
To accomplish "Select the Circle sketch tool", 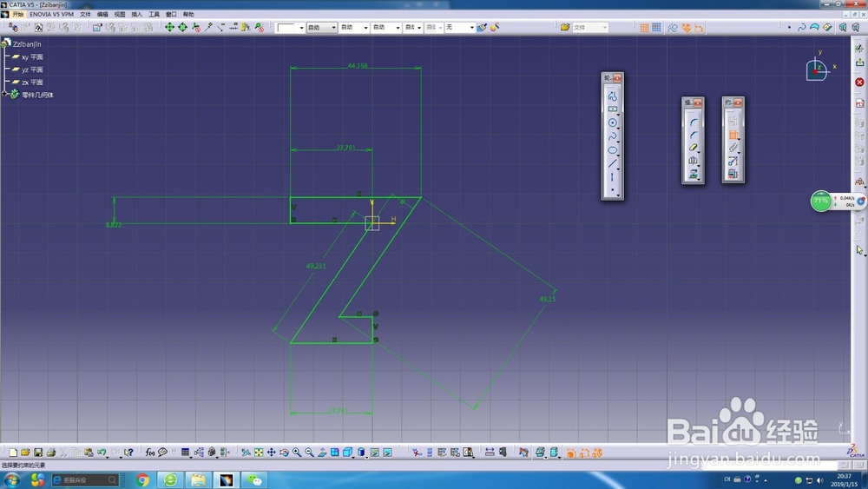I will 612,123.
